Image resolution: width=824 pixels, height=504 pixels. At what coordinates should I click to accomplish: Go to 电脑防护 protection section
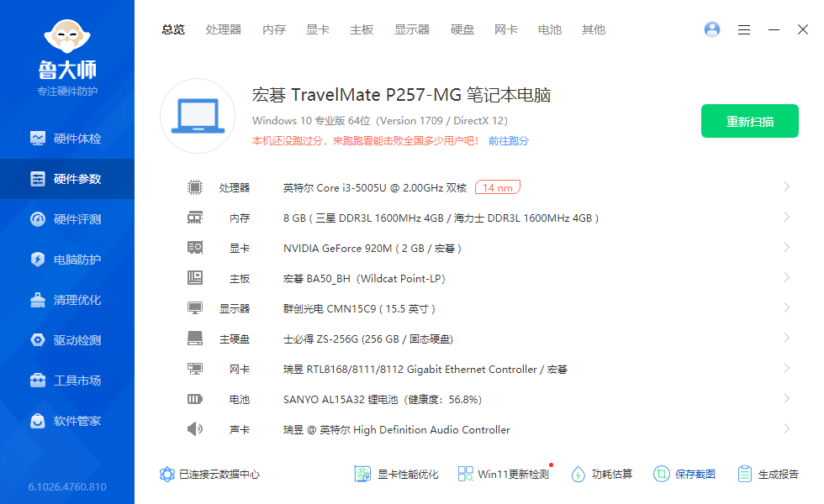point(66,260)
